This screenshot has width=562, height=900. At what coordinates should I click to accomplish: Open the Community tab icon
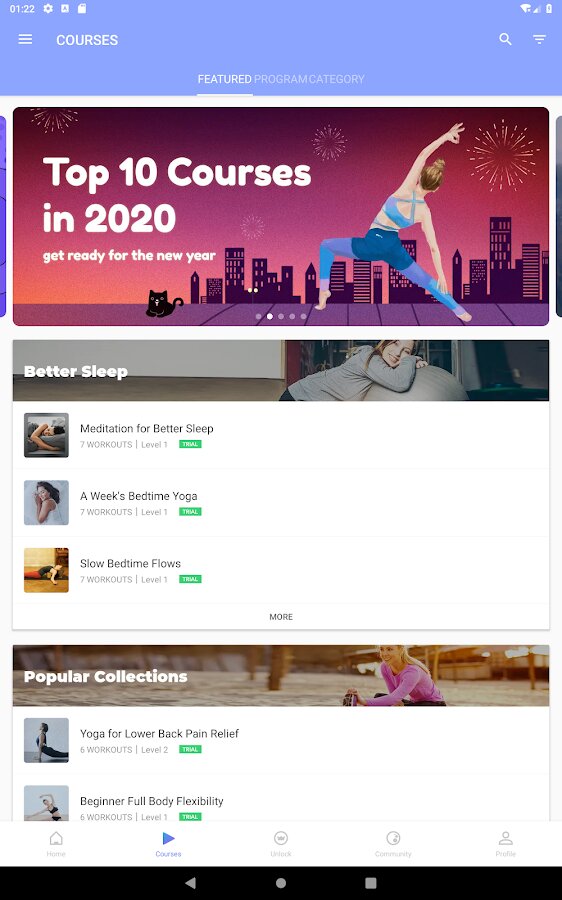393,839
